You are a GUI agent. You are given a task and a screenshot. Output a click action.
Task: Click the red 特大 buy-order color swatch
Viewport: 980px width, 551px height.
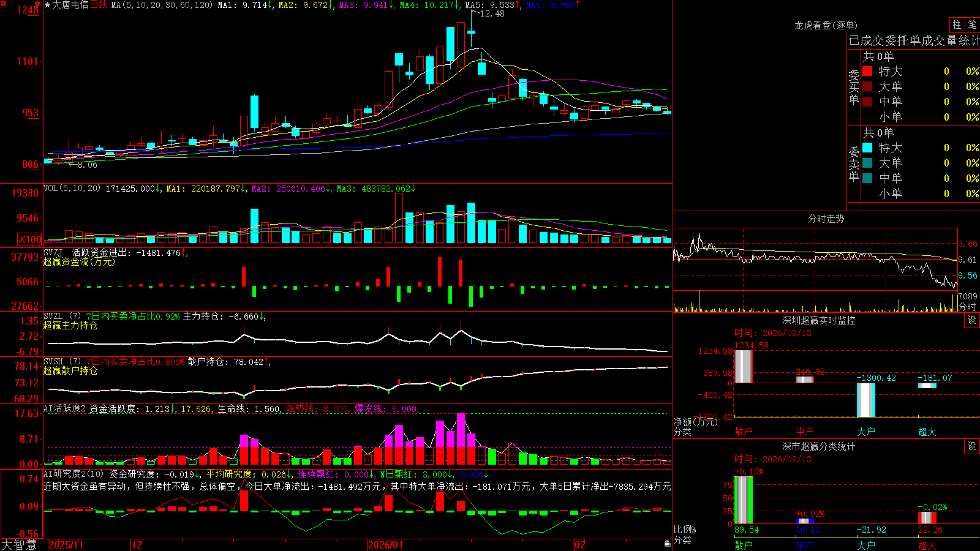click(x=867, y=71)
